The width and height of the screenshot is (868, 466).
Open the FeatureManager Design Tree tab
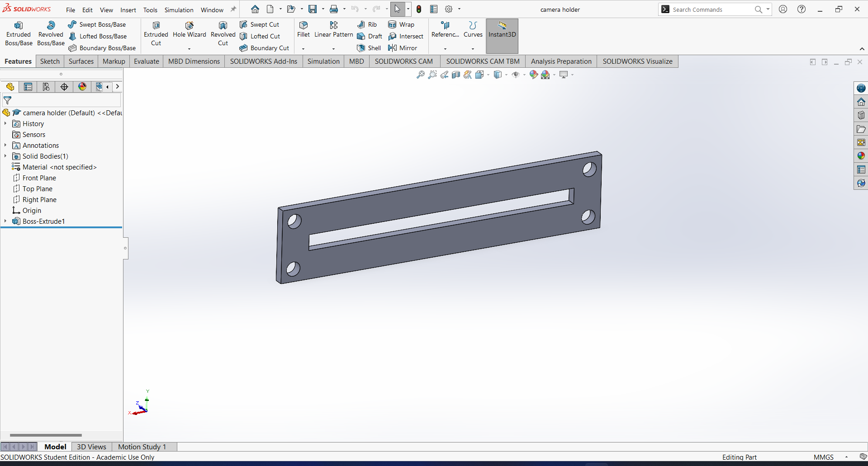(x=10, y=87)
